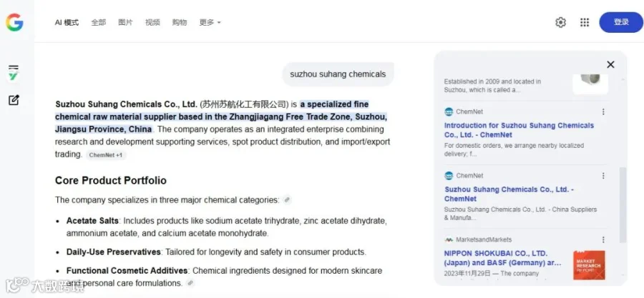644x298 pixels.
Task: Open the NIPPON SHOKUBAI and BASF link
Action: (x=503, y=258)
